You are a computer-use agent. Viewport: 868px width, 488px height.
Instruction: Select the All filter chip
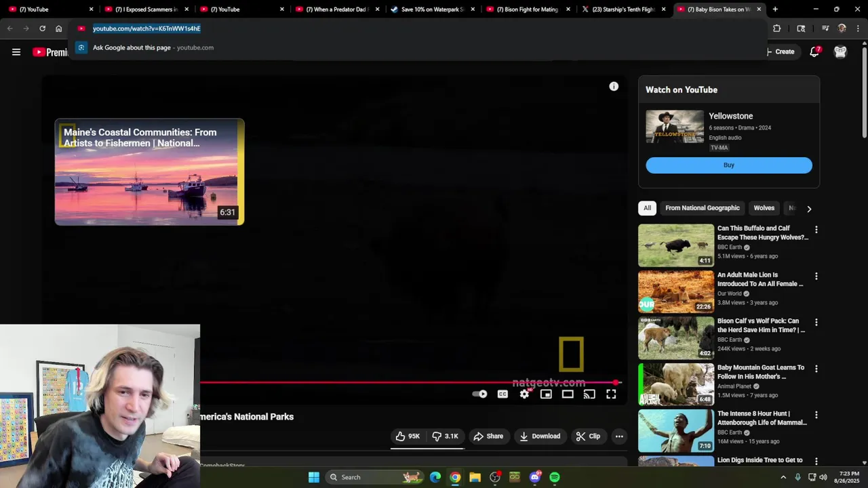(647, 208)
